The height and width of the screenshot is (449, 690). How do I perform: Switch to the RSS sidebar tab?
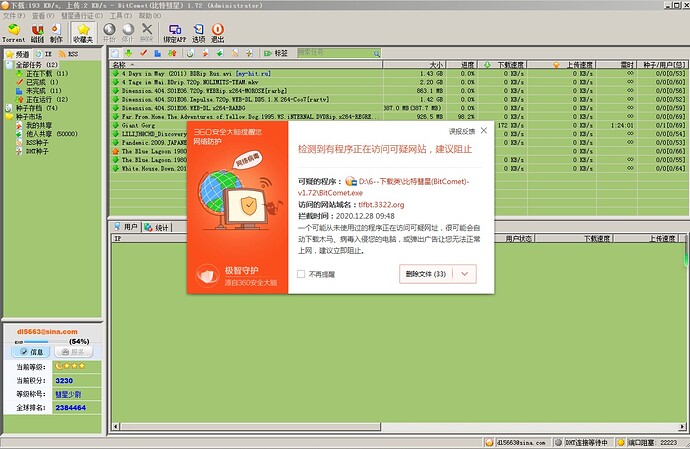click(69, 54)
